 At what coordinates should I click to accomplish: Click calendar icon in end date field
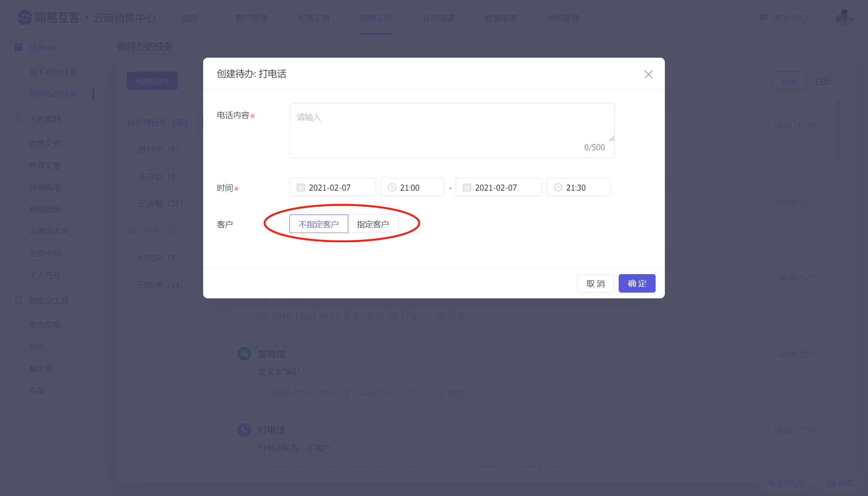pyautogui.click(x=467, y=187)
